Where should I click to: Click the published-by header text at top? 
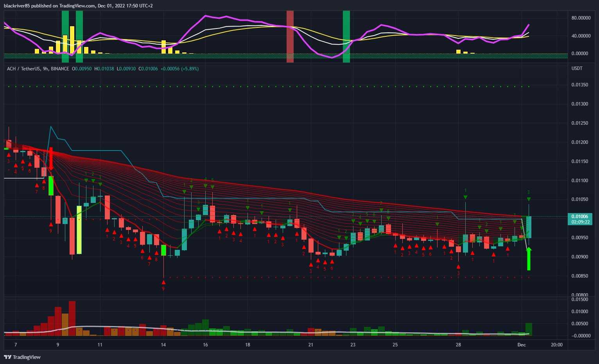78,6
